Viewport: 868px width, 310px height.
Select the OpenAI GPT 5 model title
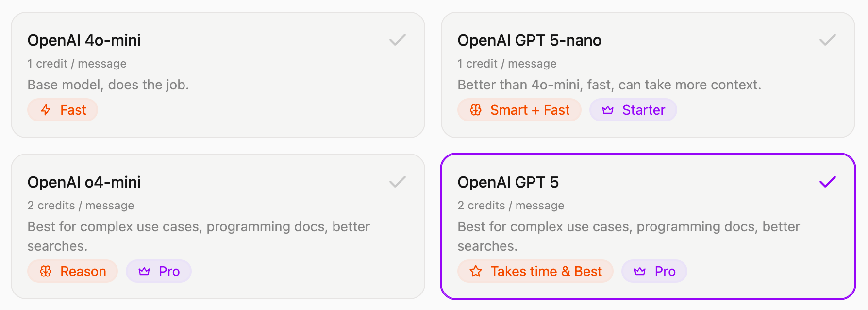[508, 182]
